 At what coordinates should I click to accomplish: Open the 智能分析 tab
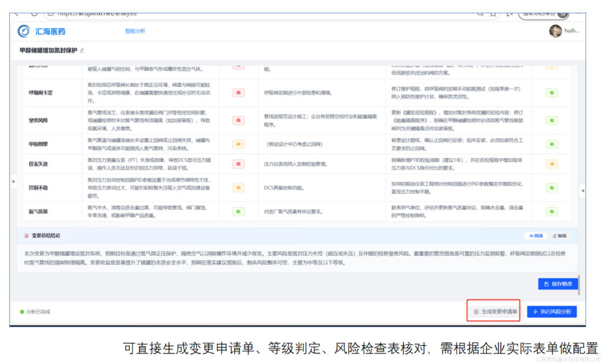pos(135,31)
